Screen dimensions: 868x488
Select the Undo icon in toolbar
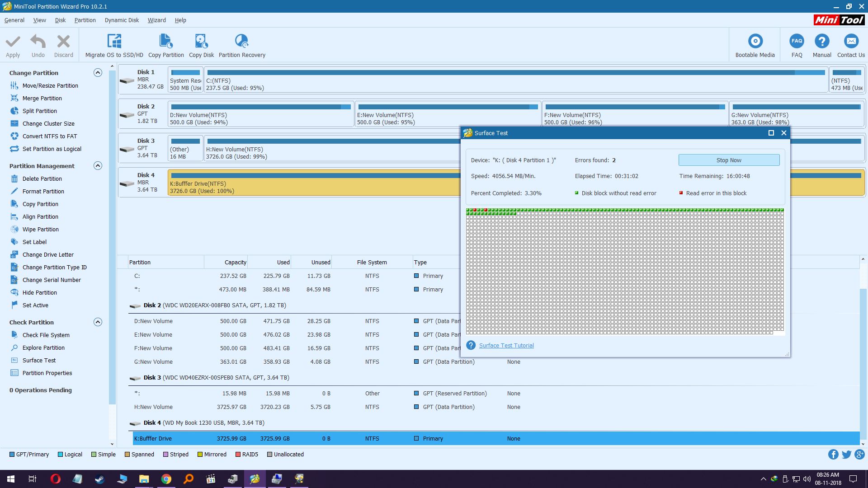[x=38, y=45]
